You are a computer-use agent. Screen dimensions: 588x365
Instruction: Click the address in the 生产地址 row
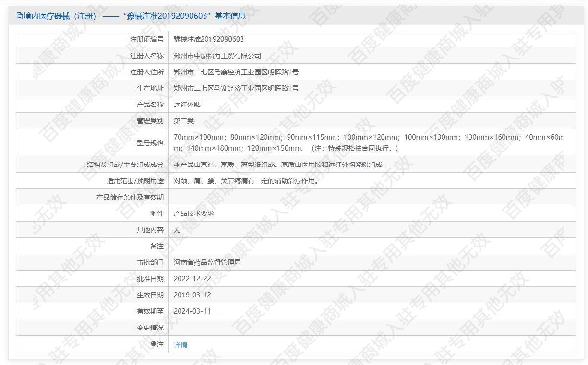pyautogui.click(x=236, y=88)
